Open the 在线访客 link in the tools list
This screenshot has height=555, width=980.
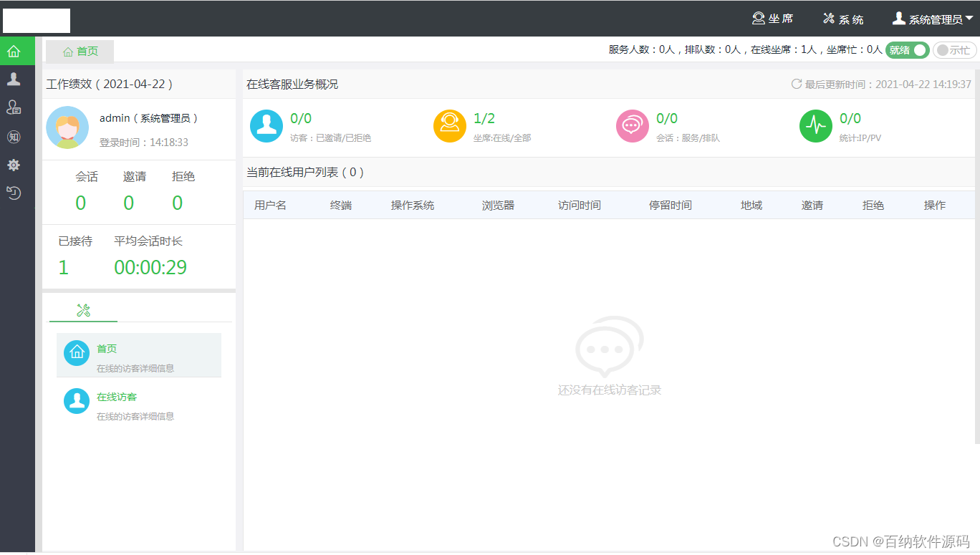117,397
